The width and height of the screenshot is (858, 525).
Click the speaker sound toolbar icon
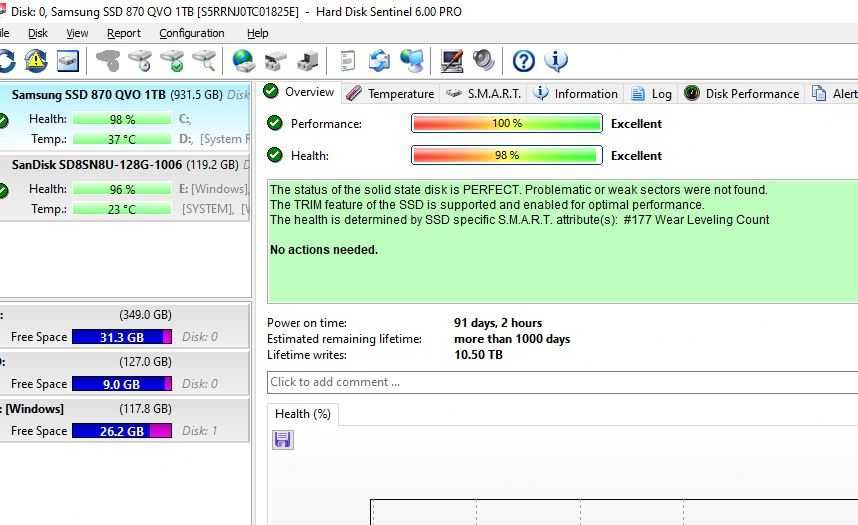(x=484, y=60)
